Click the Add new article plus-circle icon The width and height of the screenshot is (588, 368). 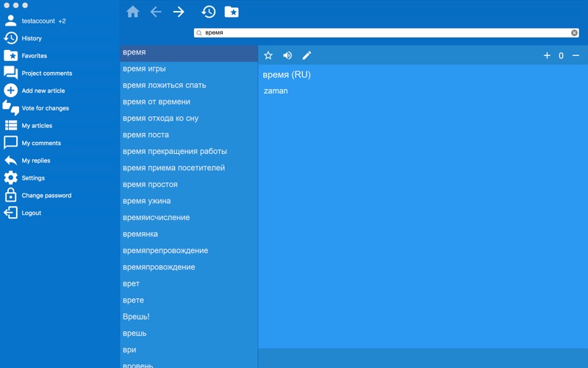click(10, 91)
